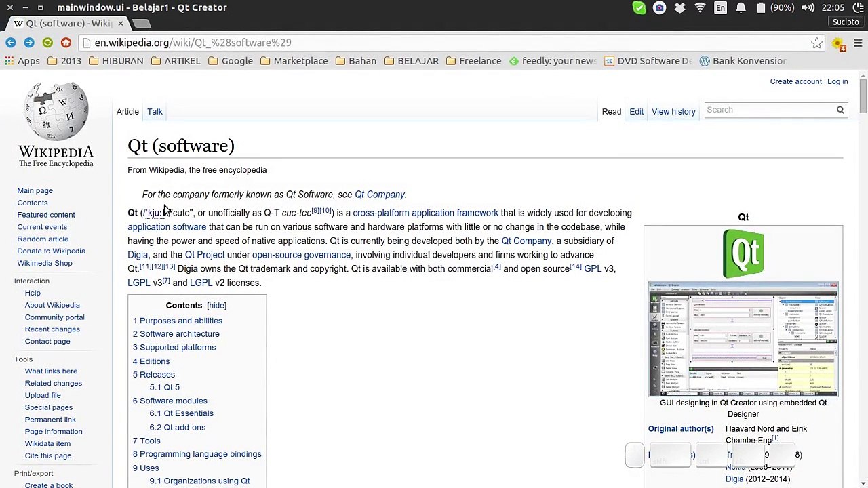Click the green Qt logo image
This screenshot has width=868, height=488.
[743, 253]
